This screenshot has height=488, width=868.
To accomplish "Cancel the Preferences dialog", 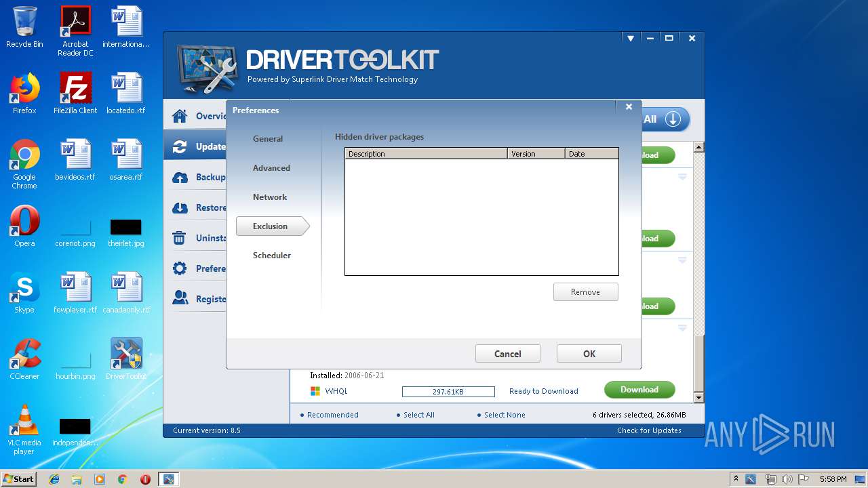I will pyautogui.click(x=508, y=354).
